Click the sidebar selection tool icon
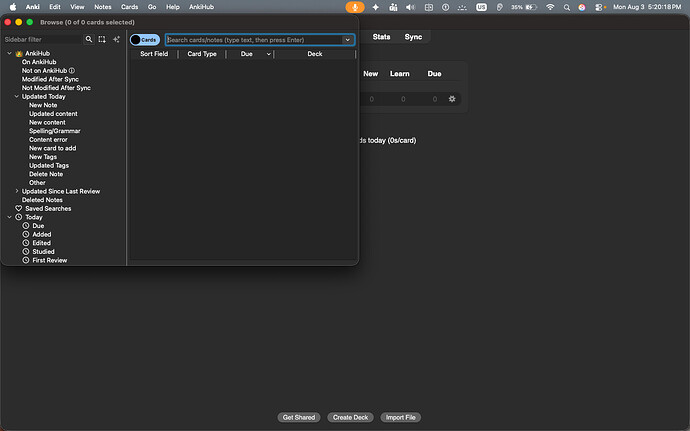 point(102,39)
